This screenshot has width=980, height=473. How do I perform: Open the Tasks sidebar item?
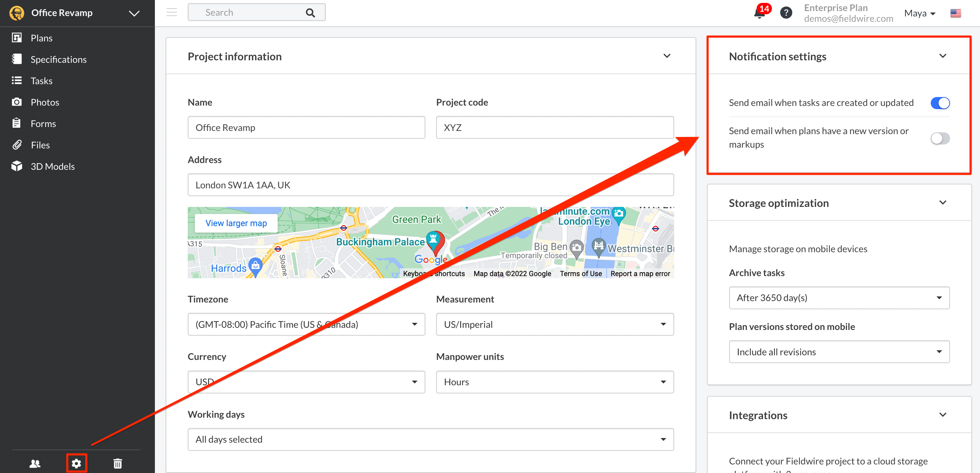point(41,81)
